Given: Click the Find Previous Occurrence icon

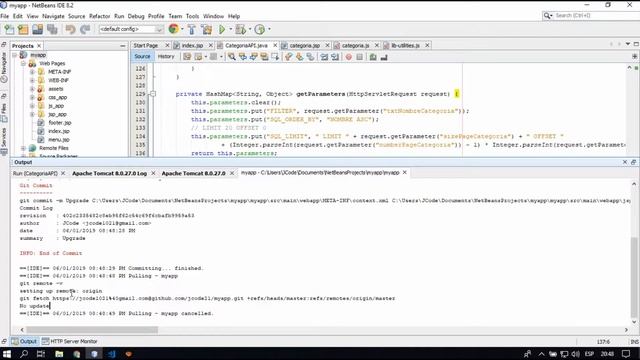Looking at the screenshot, I should click(243, 57).
